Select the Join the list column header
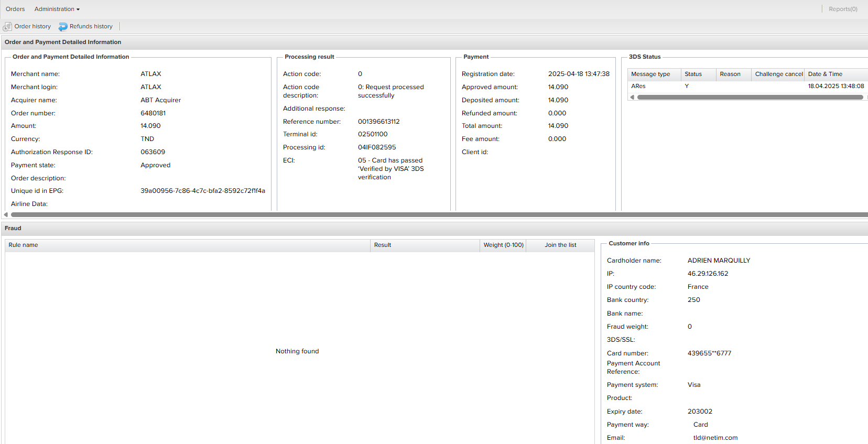Screen dimensions: 868x444 [560, 245]
